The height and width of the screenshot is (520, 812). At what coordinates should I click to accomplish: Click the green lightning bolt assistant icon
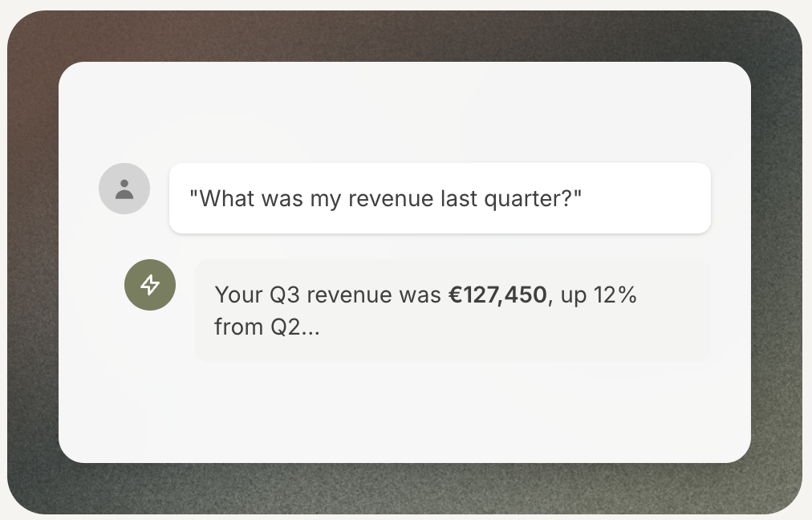pyautogui.click(x=150, y=285)
